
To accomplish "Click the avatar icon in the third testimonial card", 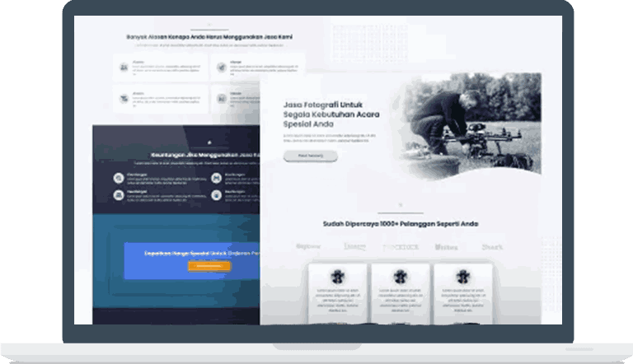I will (462, 276).
